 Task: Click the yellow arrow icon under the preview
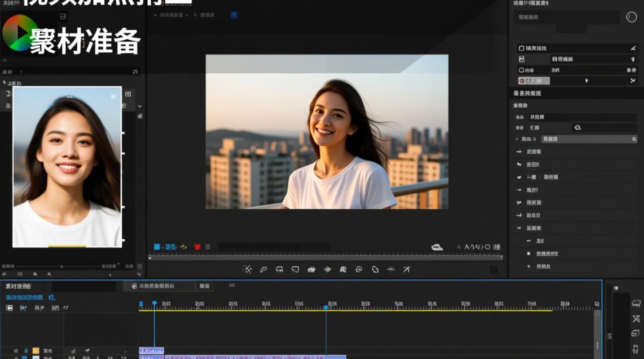pos(183,247)
